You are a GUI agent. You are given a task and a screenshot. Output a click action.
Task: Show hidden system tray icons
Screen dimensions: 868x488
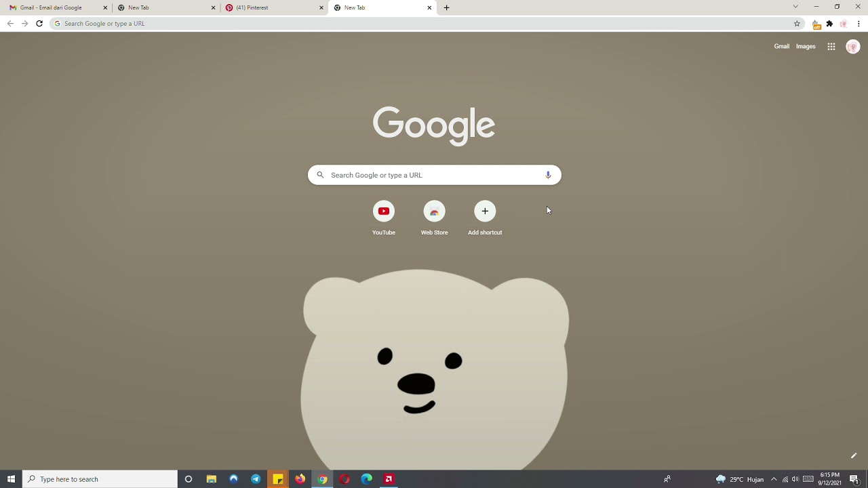pos(774,479)
